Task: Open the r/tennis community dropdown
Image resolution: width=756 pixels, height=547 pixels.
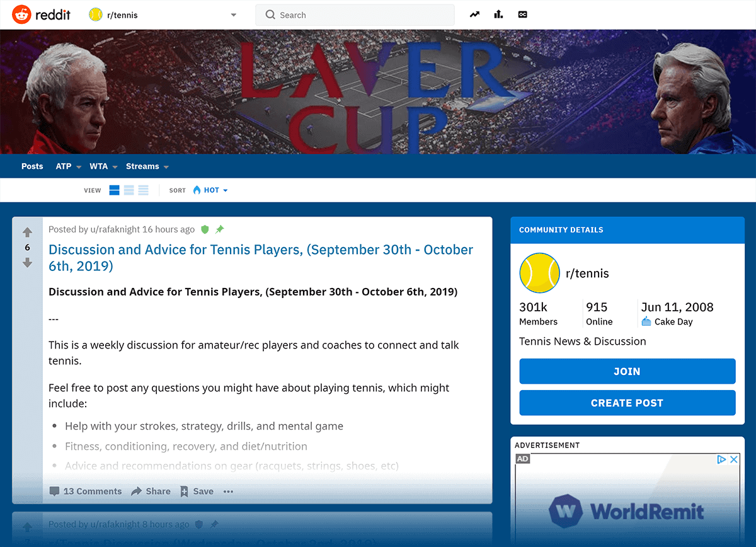Action: [163, 14]
